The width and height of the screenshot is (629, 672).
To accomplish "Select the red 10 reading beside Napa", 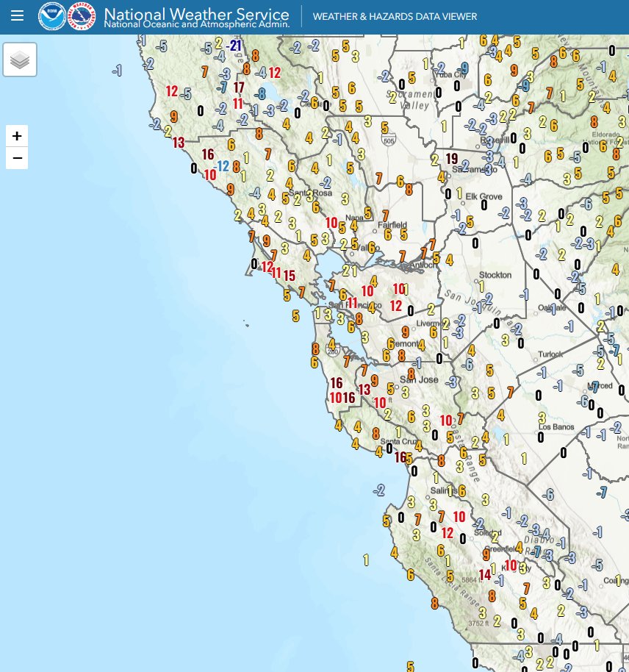I will pyautogui.click(x=331, y=223).
